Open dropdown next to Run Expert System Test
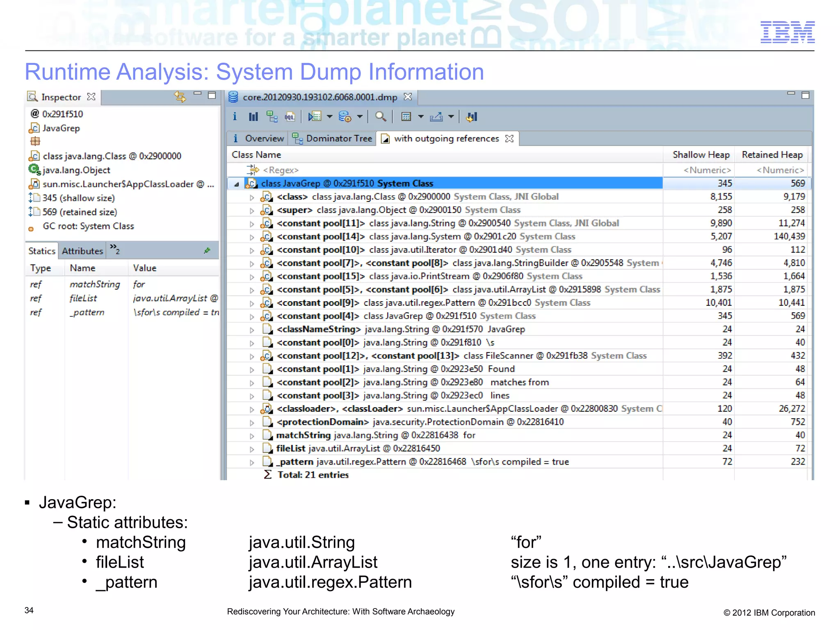 (329, 117)
